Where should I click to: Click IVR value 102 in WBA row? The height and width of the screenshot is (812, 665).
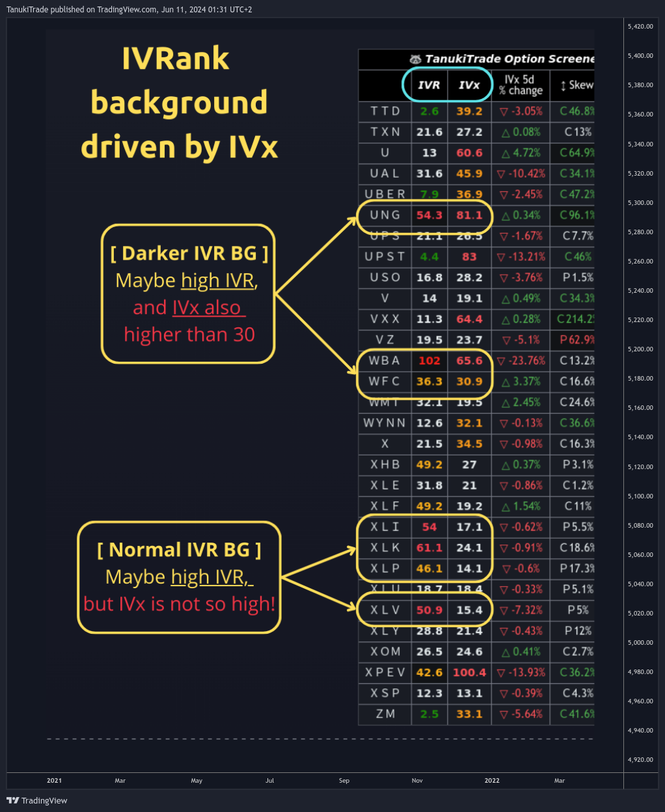coord(429,361)
